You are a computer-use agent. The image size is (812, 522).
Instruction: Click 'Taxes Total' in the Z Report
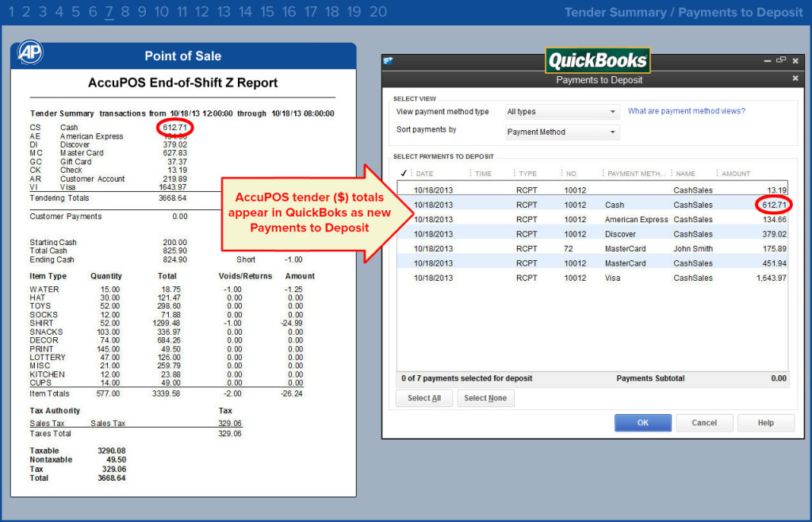click(50, 433)
